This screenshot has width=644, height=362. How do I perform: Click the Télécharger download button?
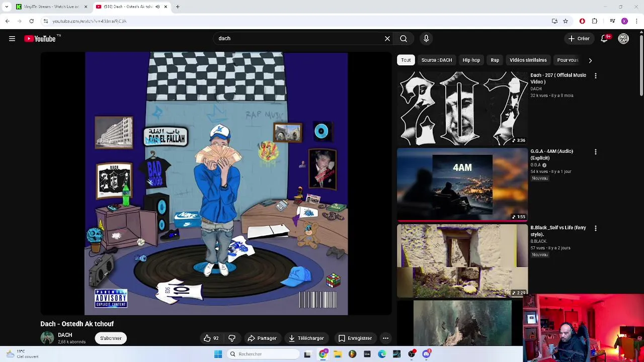[x=306, y=338]
